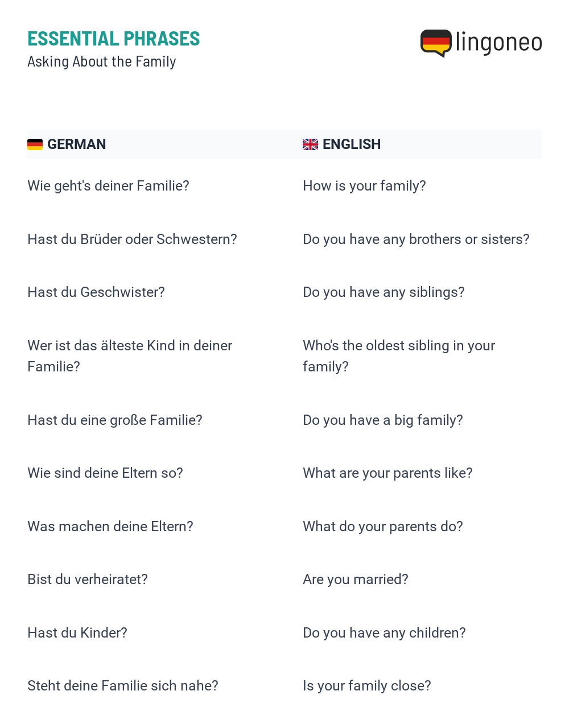Click the Asking About the Family subtitle
569x728 pixels.
(102, 61)
